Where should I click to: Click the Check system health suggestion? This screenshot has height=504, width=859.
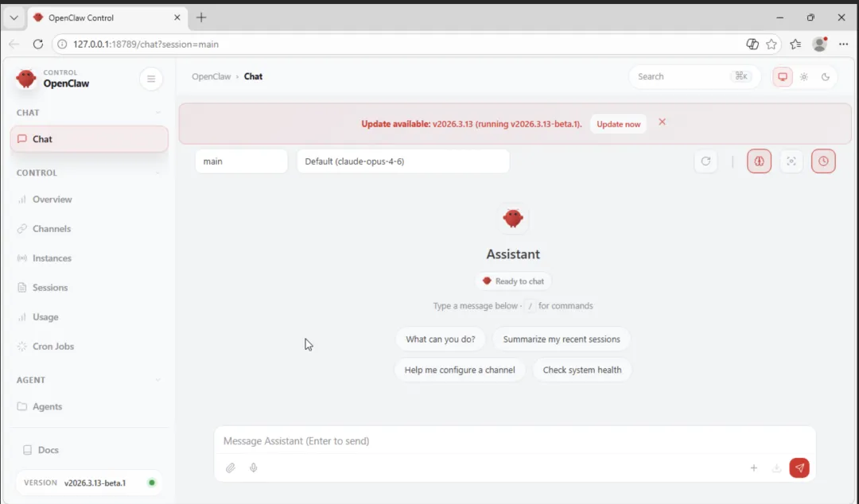(581, 370)
